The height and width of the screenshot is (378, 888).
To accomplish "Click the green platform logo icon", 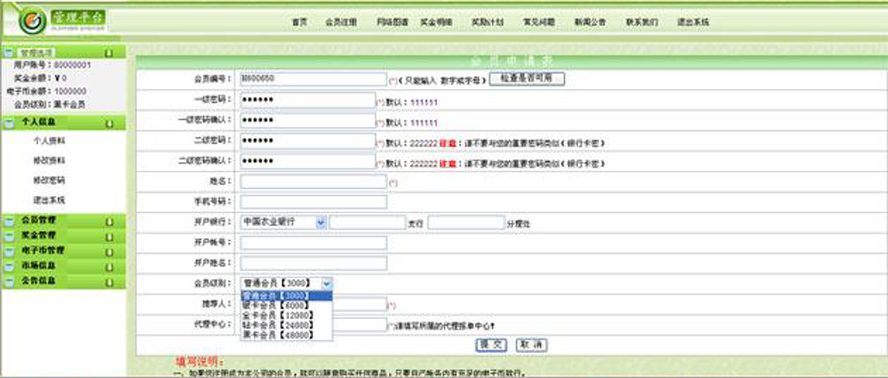I will tap(32, 22).
